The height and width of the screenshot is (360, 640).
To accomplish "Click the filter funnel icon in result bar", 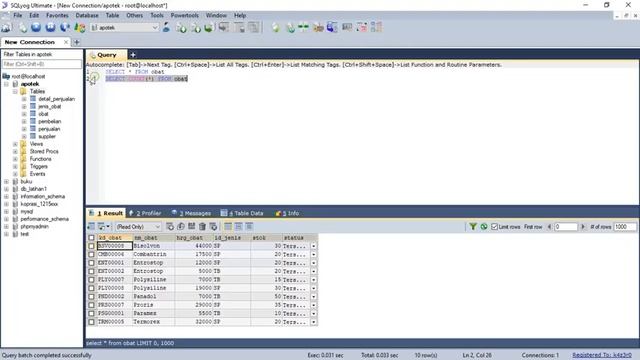I will pos(473,227).
